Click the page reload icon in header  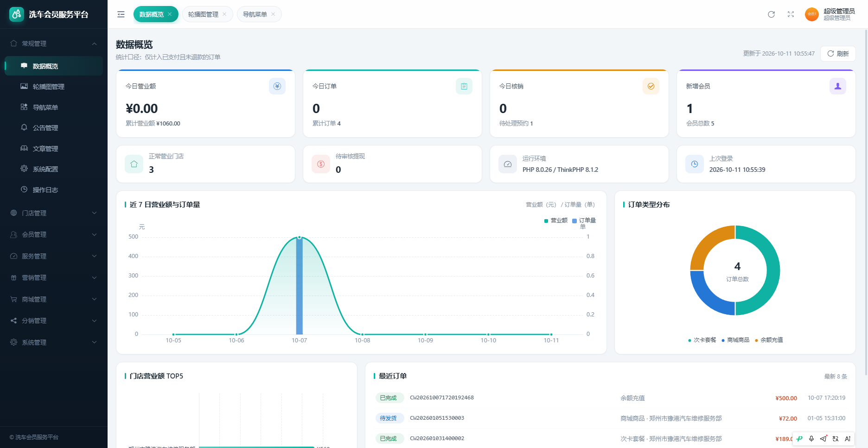click(x=771, y=14)
